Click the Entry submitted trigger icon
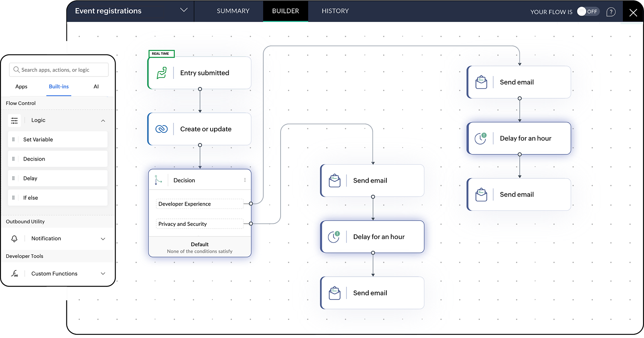644x338 pixels. (161, 73)
